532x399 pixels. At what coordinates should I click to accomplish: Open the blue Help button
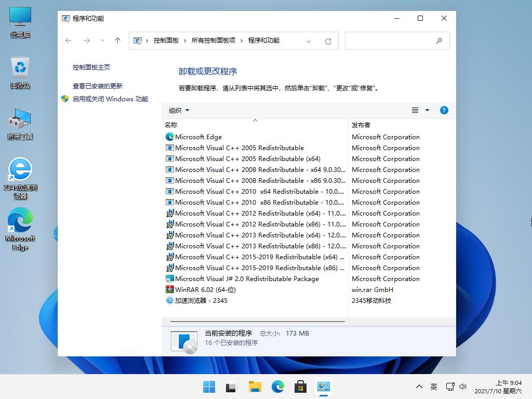[444, 110]
